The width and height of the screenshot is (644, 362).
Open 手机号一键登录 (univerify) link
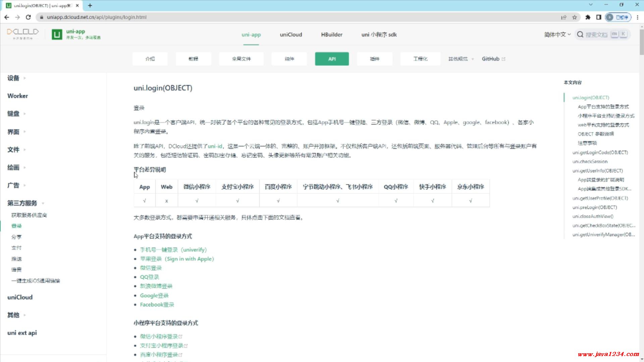click(x=173, y=250)
